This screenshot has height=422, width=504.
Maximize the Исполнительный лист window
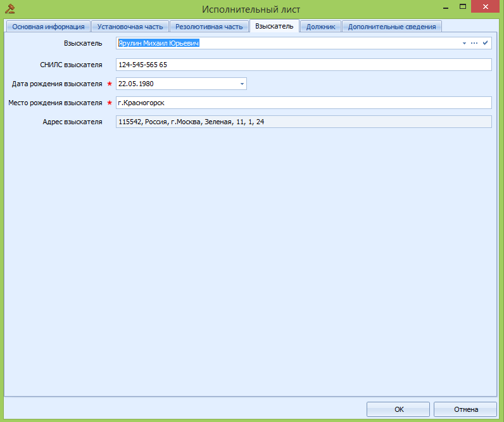(463, 7)
